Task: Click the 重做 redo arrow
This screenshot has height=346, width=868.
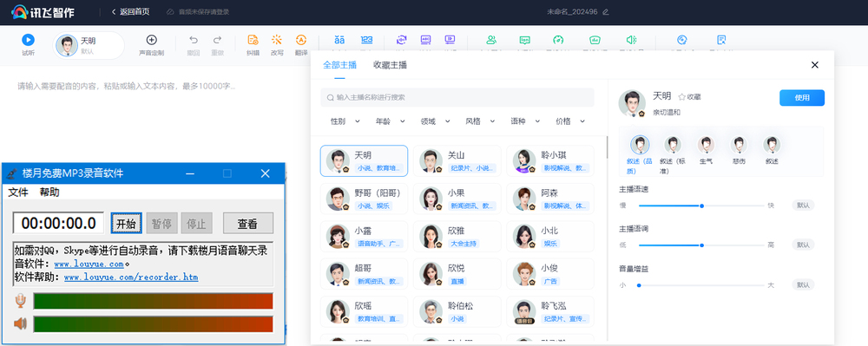Action: (x=218, y=40)
